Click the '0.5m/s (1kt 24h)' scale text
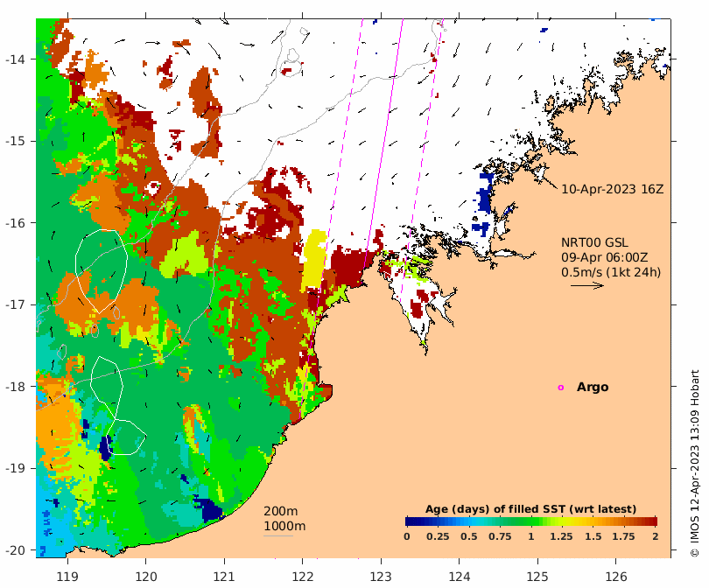This screenshot has width=709, height=588. click(611, 272)
